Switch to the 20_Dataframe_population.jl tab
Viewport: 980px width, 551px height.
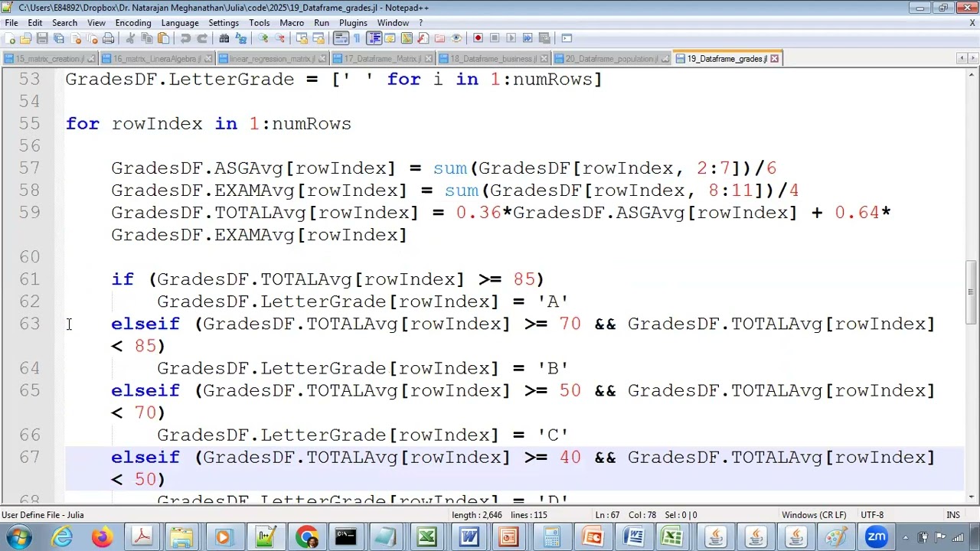(611, 59)
